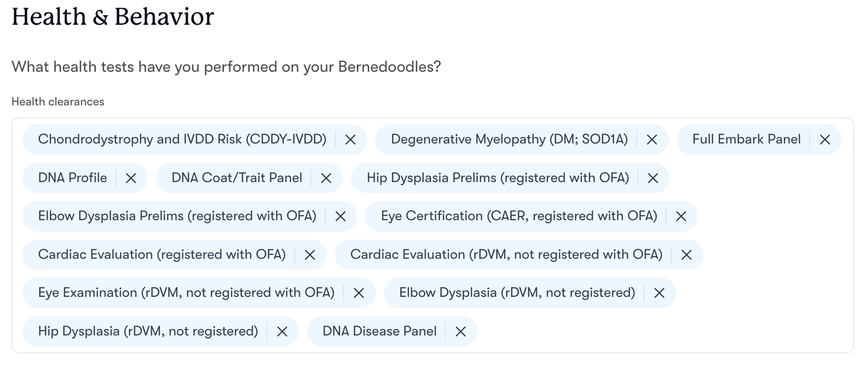Remove the Chondrodystrophy and IVDD Risk tag
The image size is (868, 379).
[350, 140]
